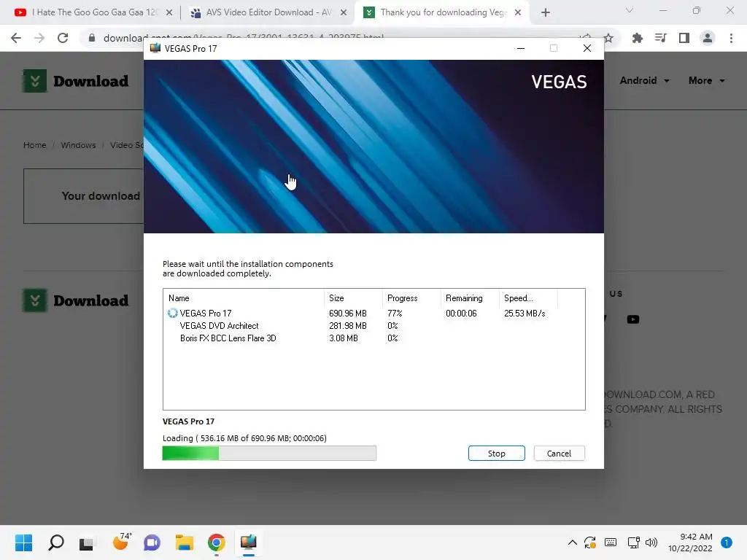
Task: Toggle the Chrome side panel
Action: (684, 38)
